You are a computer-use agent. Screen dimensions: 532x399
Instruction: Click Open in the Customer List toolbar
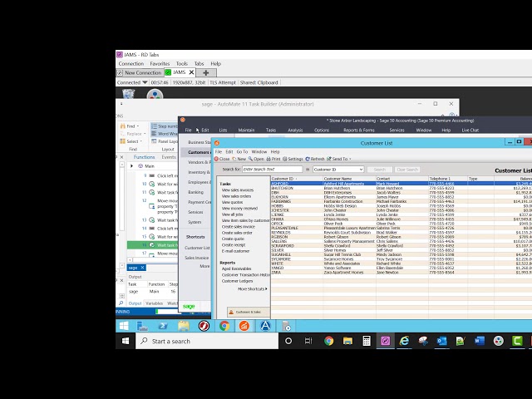pos(256,159)
